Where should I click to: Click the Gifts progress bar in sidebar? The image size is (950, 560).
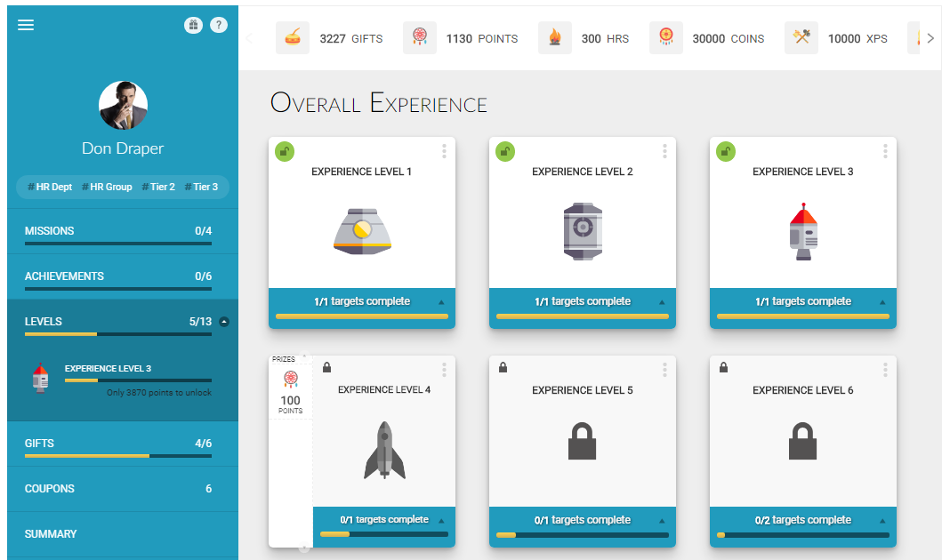point(118,456)
